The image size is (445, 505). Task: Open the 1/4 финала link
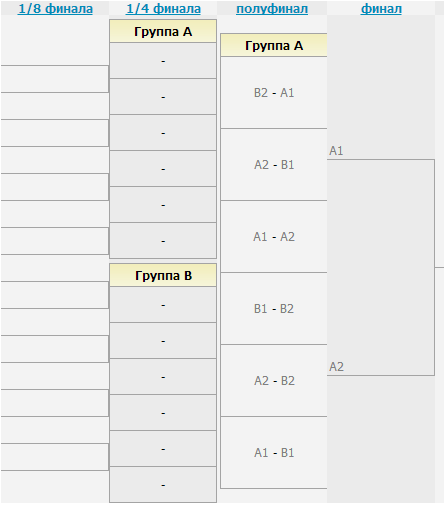[163, 9]
